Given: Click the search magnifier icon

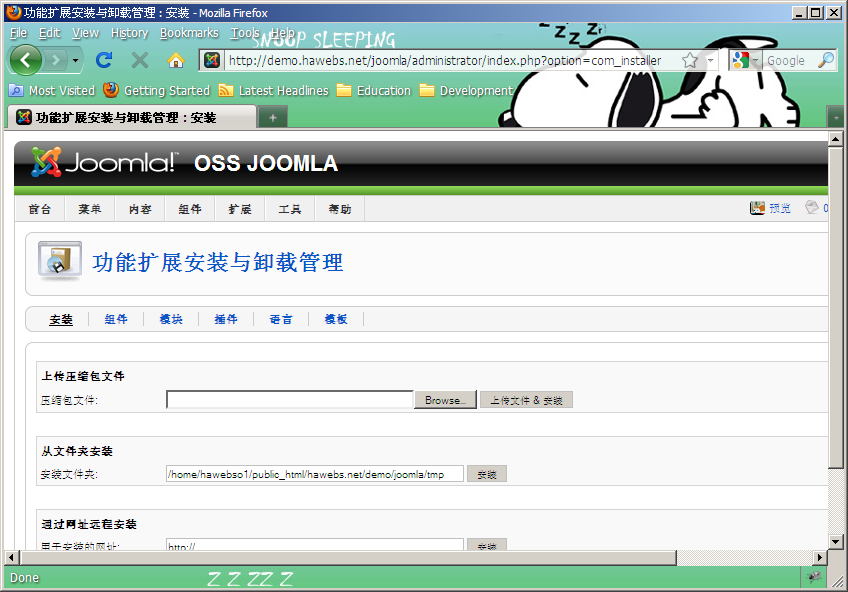Looking at the screenshot, I should (x=826, y=60).
